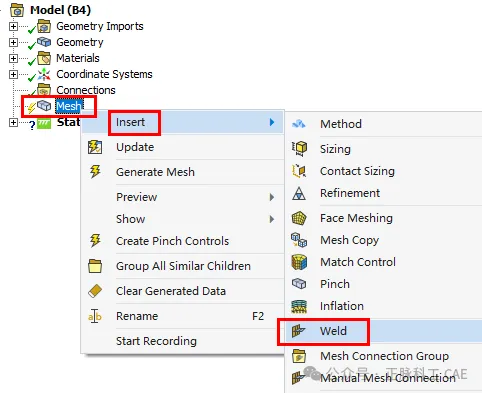
Task: Click the Update menu icon
Action: coord(95,147)
